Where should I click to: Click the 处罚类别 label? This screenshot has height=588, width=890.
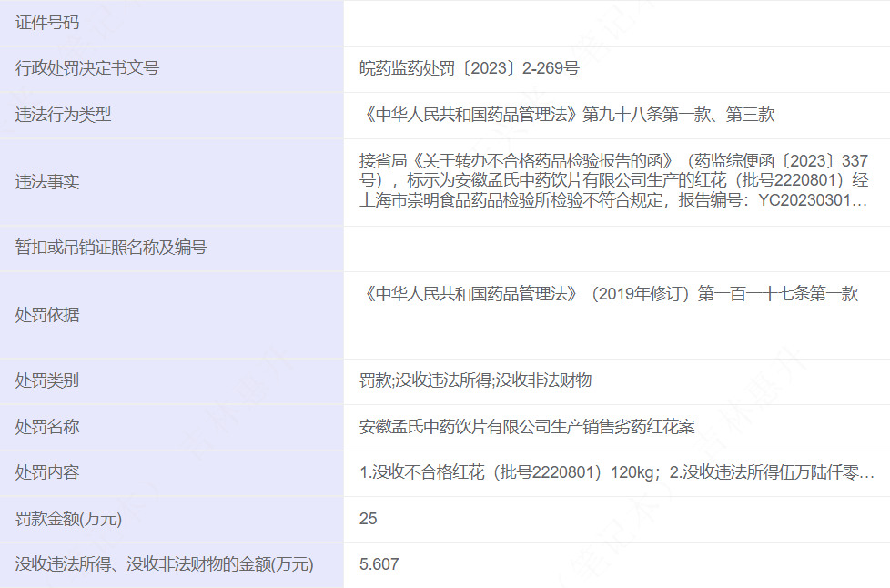coord(47,380)
